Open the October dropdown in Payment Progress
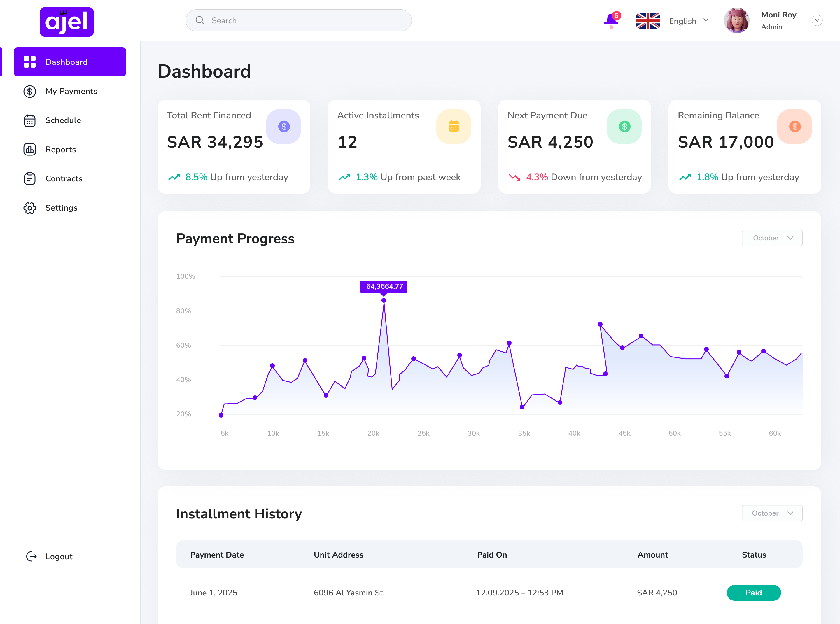 tap(772, 238)
